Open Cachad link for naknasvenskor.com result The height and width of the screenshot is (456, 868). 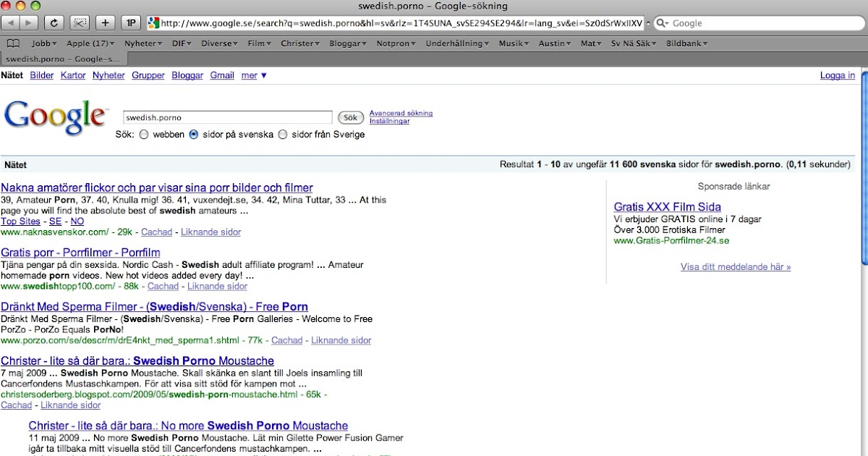pos(156,232)
